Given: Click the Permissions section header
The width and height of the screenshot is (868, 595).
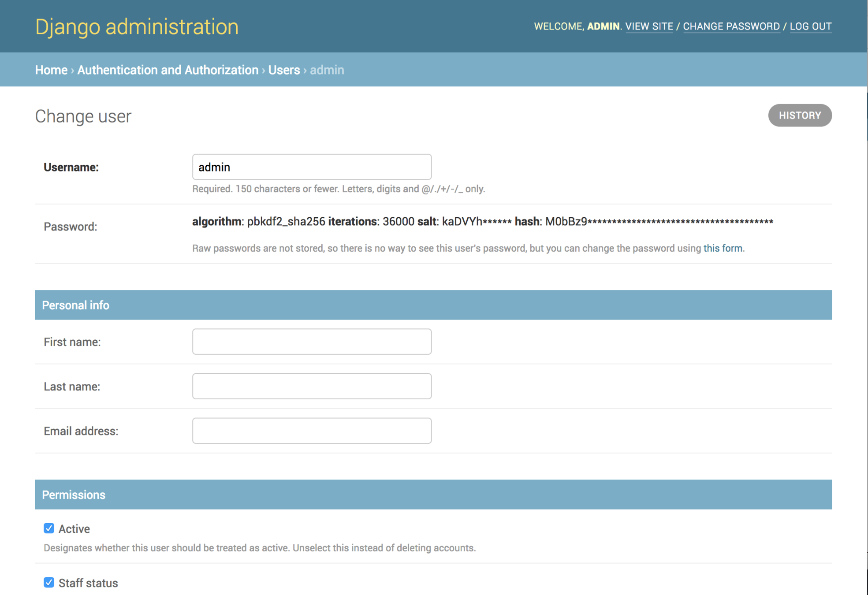Looking at the screenshot, I should [74, 495].
